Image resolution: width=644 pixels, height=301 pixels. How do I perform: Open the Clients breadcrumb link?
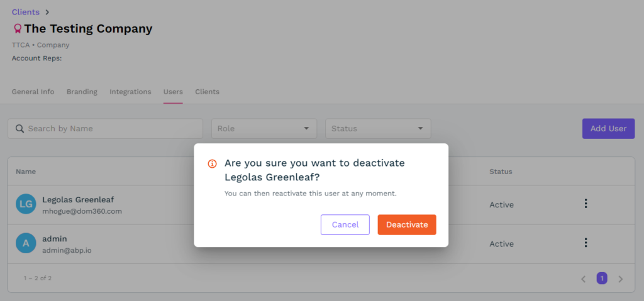(x=25, y=12)
